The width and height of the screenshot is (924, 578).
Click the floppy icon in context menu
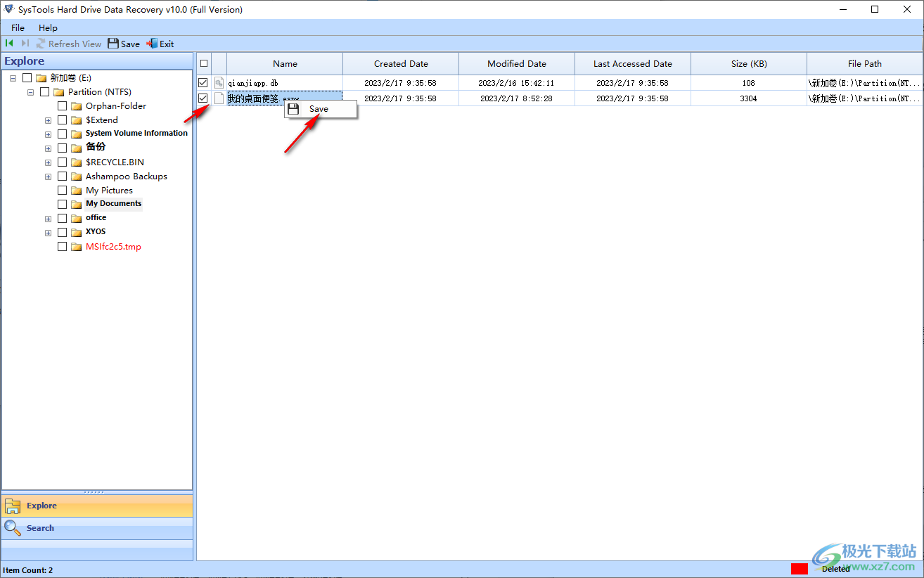294,109
